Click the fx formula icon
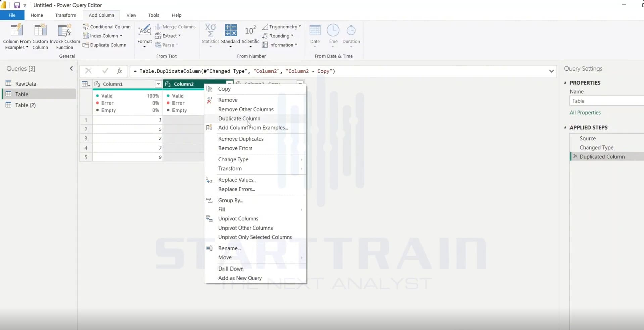644x330 pixels. click(x=119, y=71)
